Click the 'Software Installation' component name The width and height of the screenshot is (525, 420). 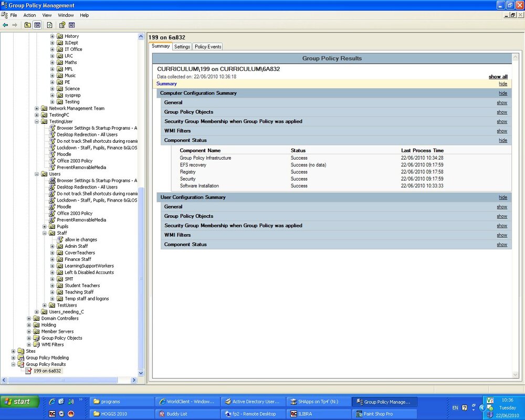tap(199, 186)
